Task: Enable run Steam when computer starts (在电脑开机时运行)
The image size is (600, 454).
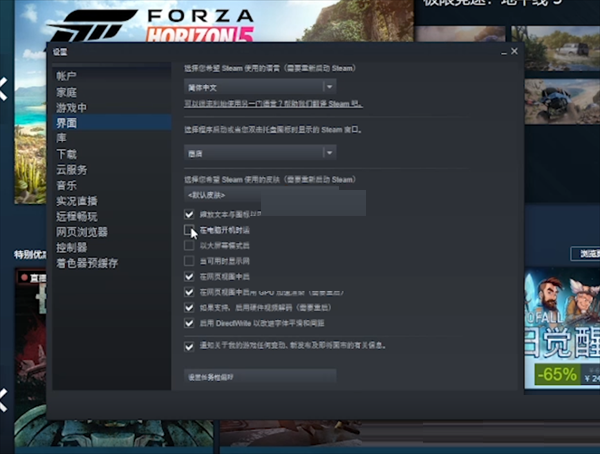Action: (x=190, y=230)
